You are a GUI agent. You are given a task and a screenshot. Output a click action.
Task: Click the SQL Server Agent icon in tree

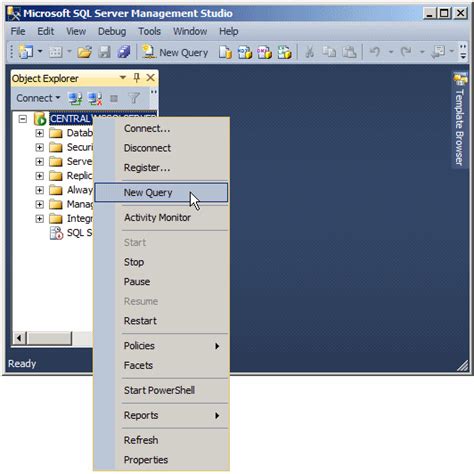(56, 233)
